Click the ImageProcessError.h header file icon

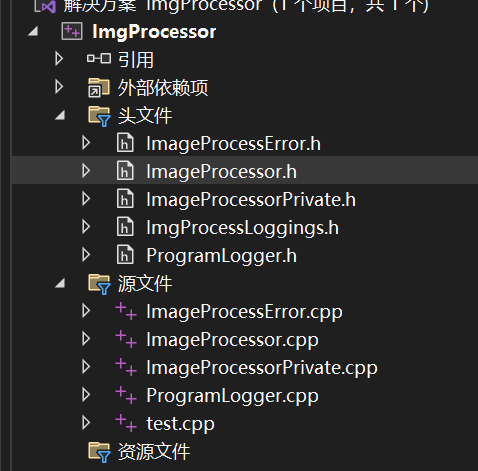(x=125, y=143)
